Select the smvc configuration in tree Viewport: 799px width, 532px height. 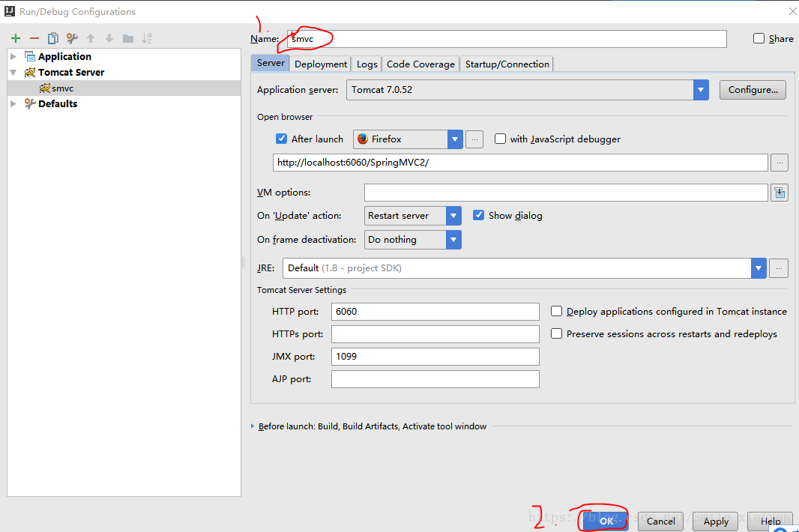click(124, 88)
